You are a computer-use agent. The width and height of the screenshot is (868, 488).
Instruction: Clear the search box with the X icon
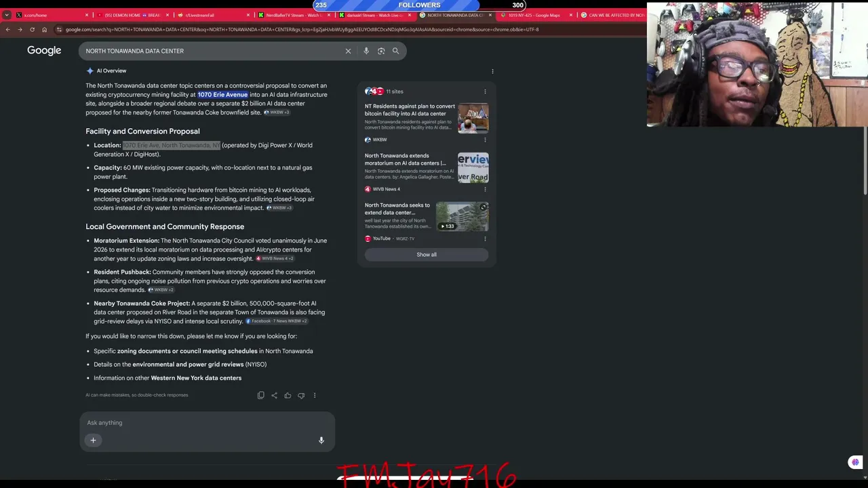point(349,51)
